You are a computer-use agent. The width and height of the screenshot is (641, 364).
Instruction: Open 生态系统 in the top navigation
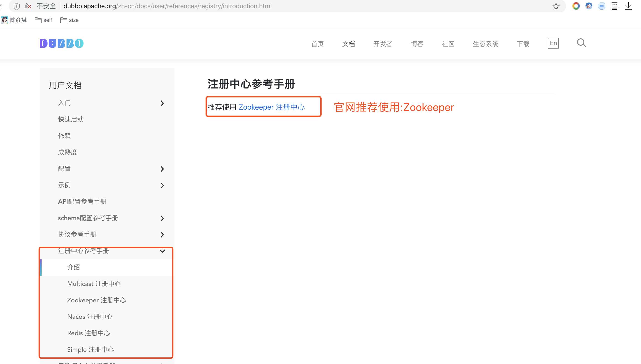(485, 44)
